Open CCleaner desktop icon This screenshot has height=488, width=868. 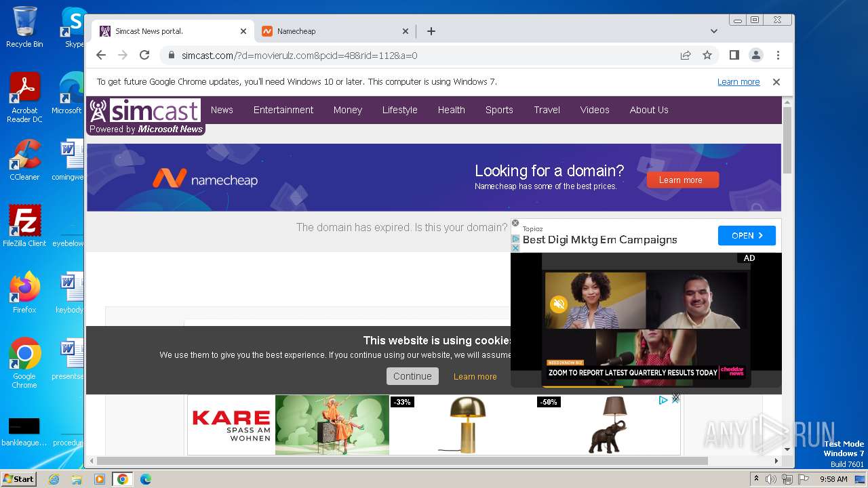tap(24, 160)
